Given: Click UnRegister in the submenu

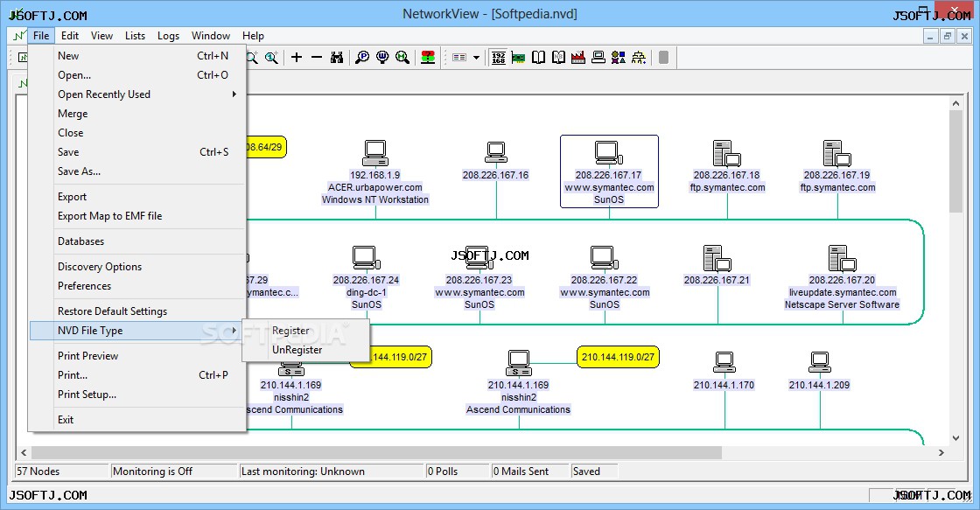Looking at the screenshot, I should 305,350.
